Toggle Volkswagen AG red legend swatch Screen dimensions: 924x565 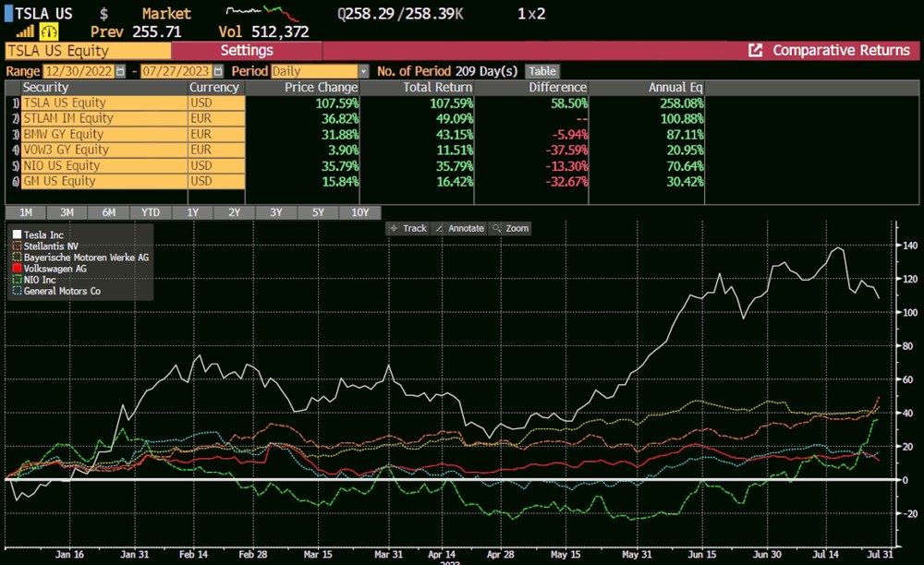(x=17, y=269)
